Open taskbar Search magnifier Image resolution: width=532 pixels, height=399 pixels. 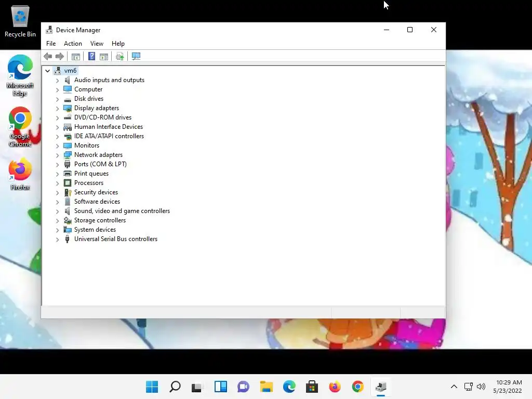(x=175, y=387)
